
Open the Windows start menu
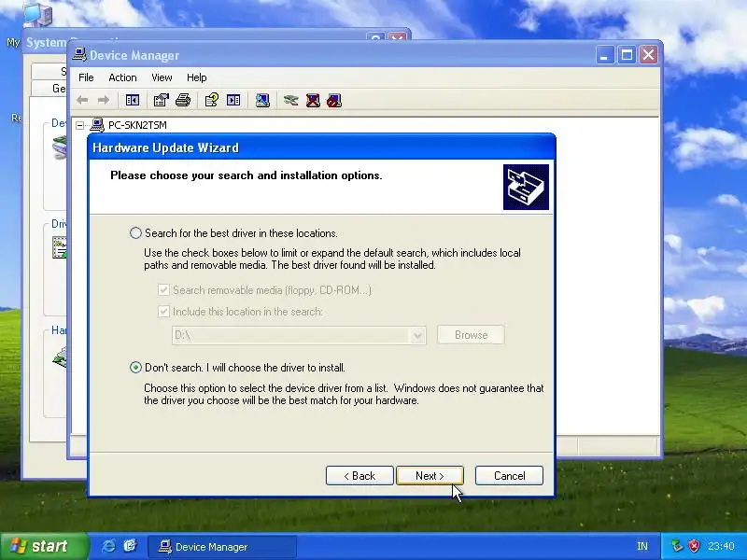point(43,546)
